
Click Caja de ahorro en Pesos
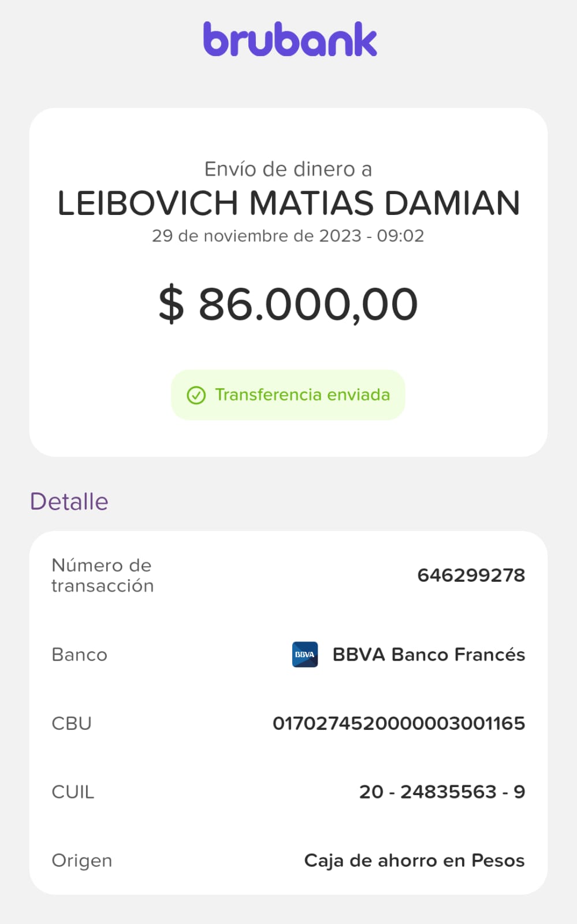414,860
